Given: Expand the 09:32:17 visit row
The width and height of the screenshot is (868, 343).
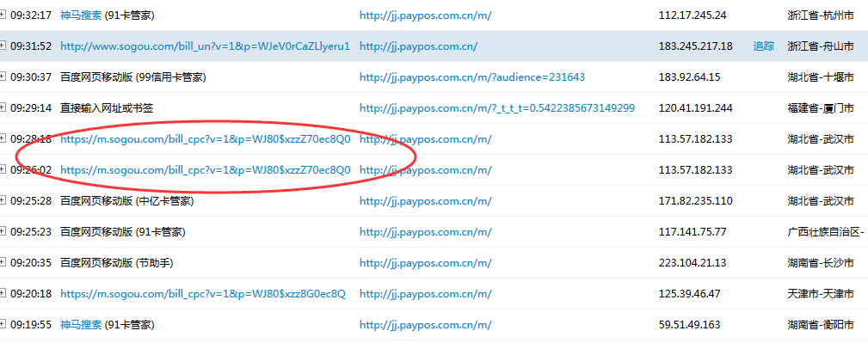Looking at the screenshot, I should pos(3,15).
